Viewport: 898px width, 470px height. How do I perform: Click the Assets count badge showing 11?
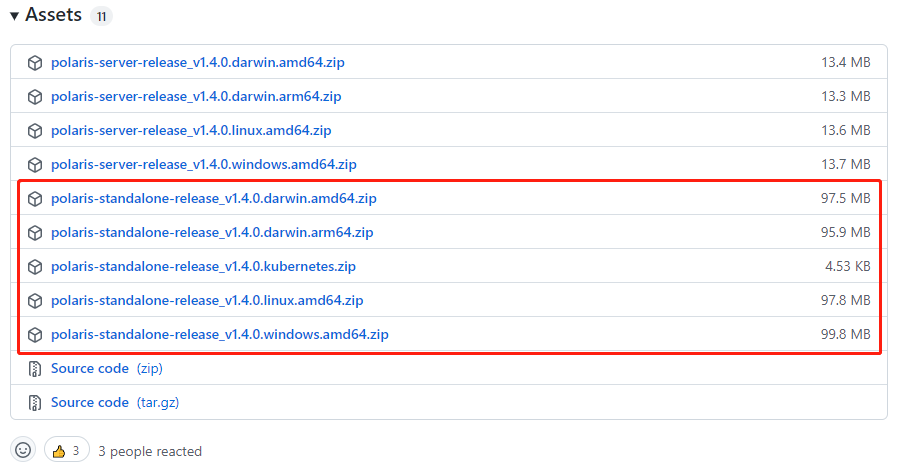(x=101, y=17)
